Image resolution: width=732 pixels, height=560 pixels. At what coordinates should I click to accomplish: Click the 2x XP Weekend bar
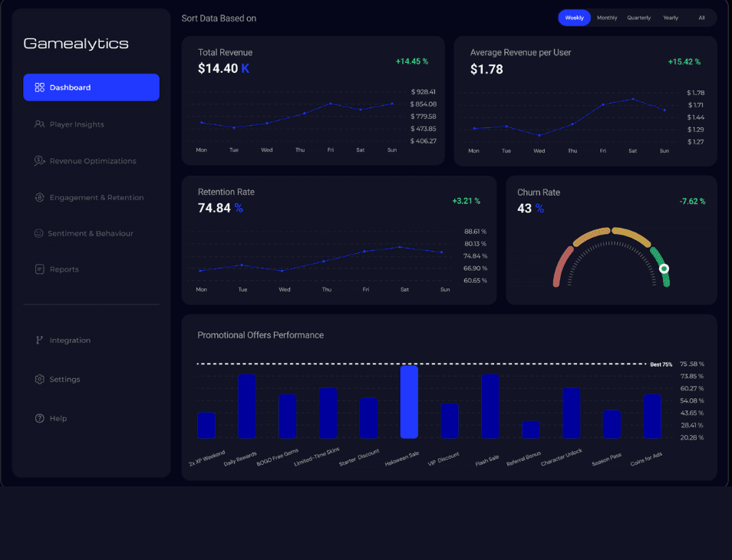point(206,425)
